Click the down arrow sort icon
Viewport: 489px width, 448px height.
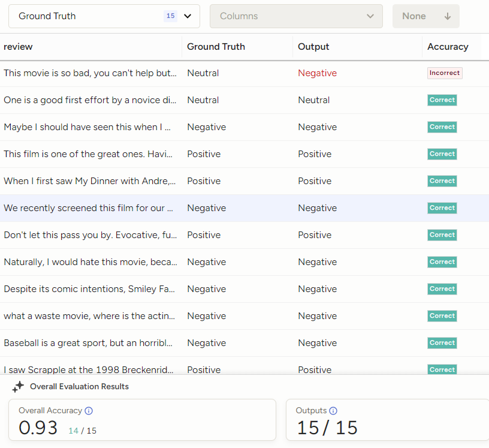447,16
